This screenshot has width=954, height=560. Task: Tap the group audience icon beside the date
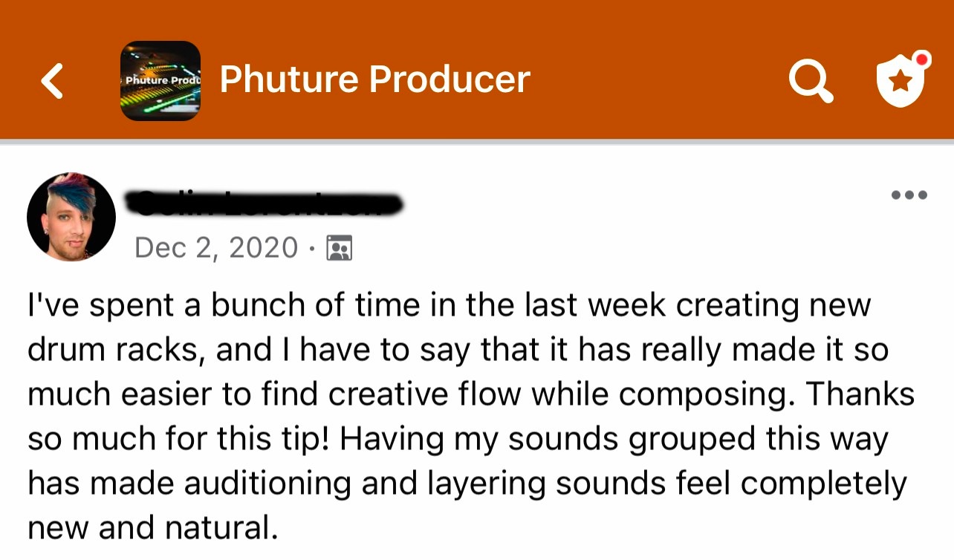340,248
